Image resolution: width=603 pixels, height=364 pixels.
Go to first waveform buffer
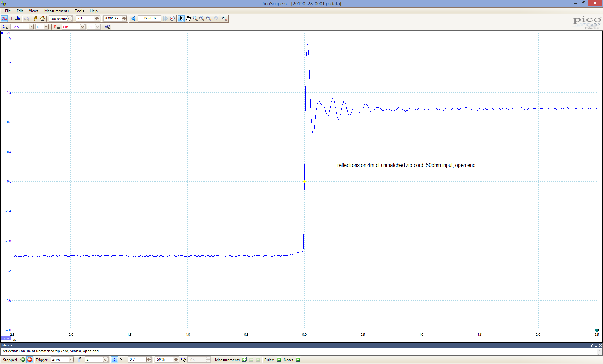(133, 19)
